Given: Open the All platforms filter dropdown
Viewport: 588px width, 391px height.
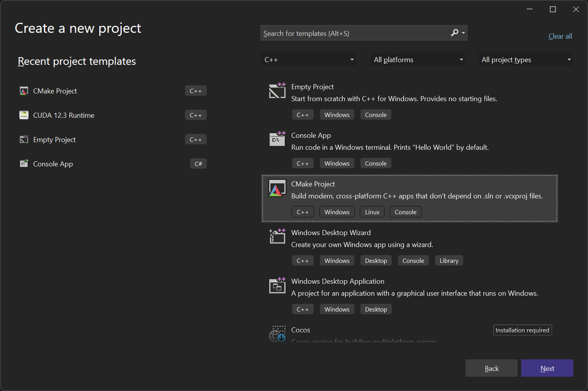Looking at the screenshot, I should coord(418,59).
